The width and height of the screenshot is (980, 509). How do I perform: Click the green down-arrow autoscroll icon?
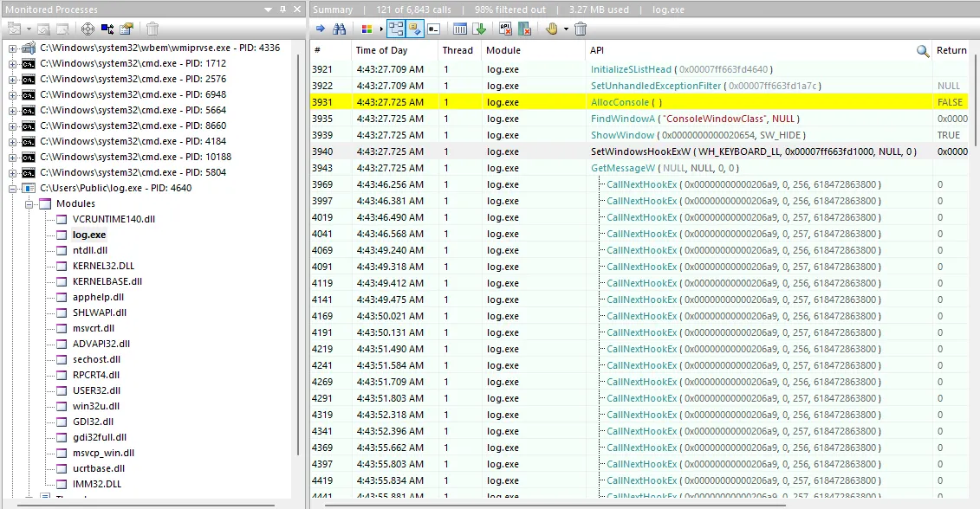click(479, 29)
